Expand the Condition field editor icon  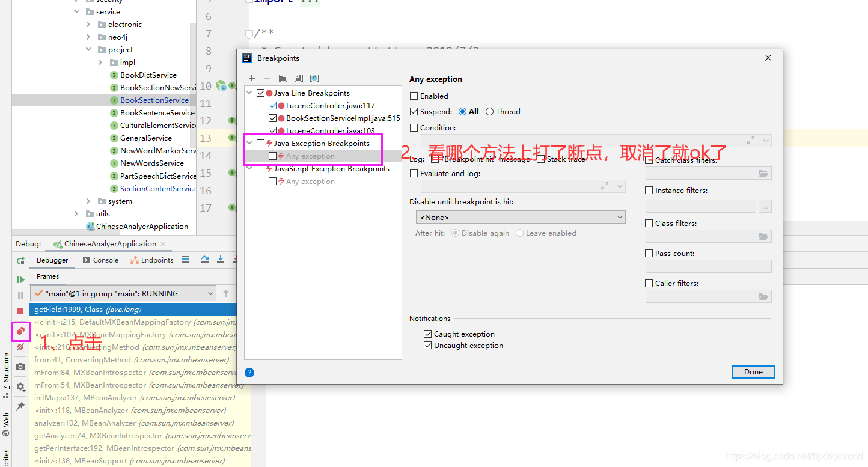point(751,140)
